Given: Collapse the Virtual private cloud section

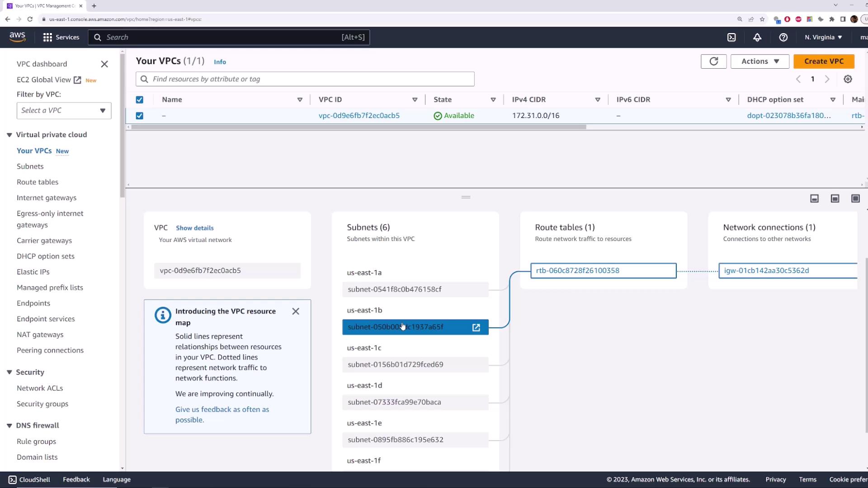Looking at the screenshot, I should point(9,135).
